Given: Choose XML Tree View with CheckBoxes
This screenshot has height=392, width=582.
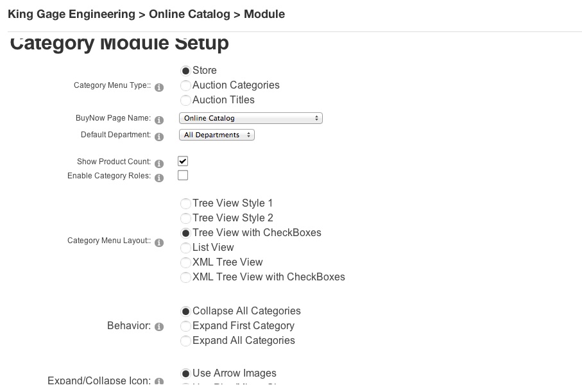Looking at the screenshot, I should click(x=185, y=278).
